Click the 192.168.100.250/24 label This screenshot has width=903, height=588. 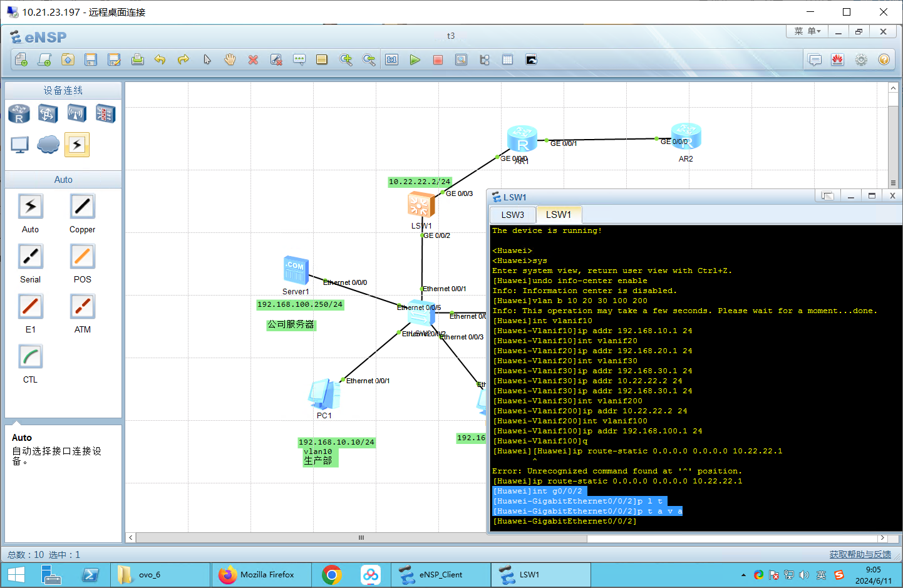pos(300,304)
